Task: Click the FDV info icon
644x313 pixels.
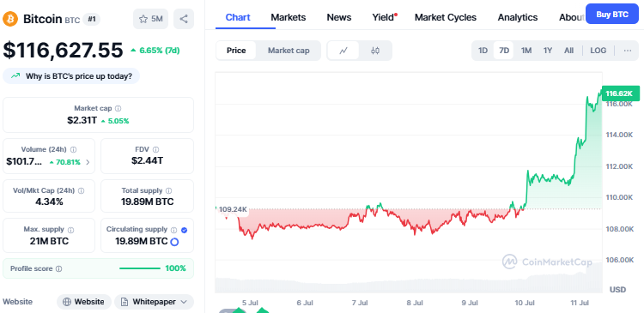Action: tap(155, 150)
